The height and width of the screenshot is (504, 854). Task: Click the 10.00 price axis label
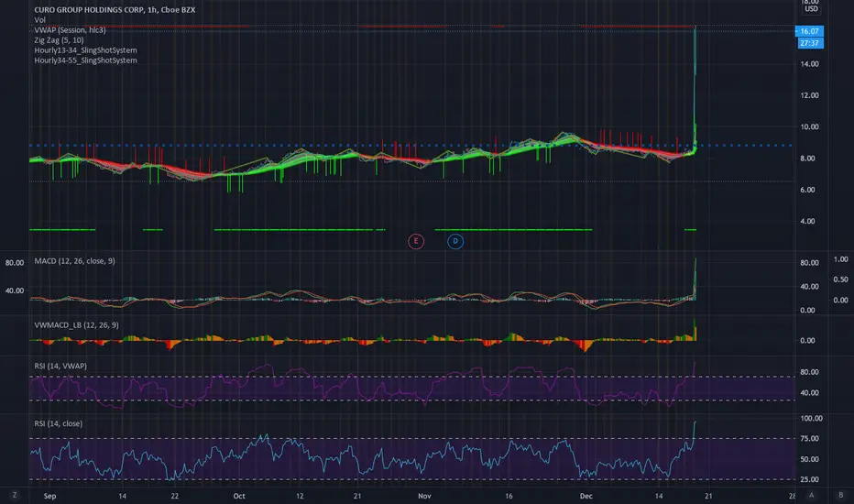[809, 126]
